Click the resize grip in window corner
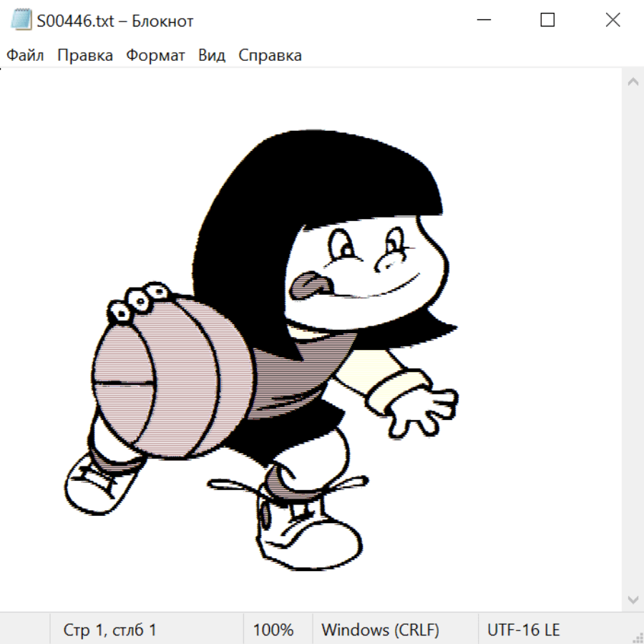Screen dimensions: 644x644 pyautogui.click(x=637, y=637)
